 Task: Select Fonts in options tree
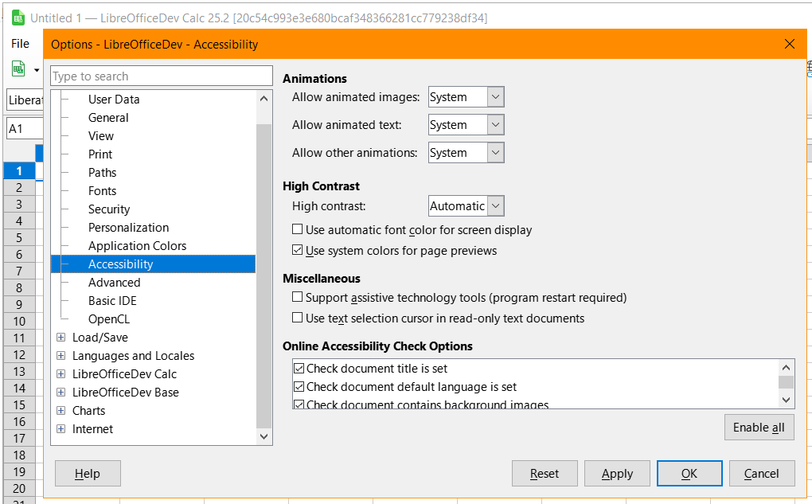tap(102, 190)
